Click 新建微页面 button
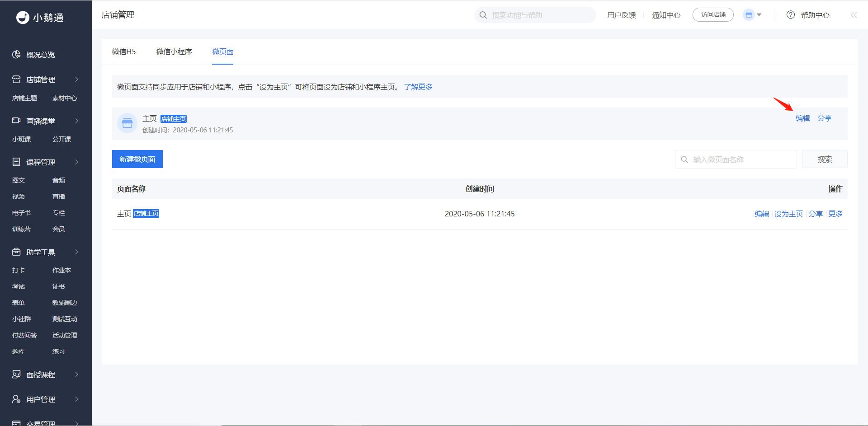Image resolution: width=868 pixels, height=426 pixels. [x=137, y=159]
